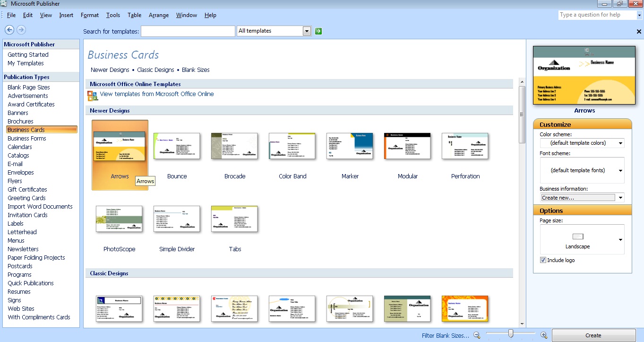Select Letterhead publication type
This screenshot has width=644, height=342.
pyautogui.click(x=22, y=232)
